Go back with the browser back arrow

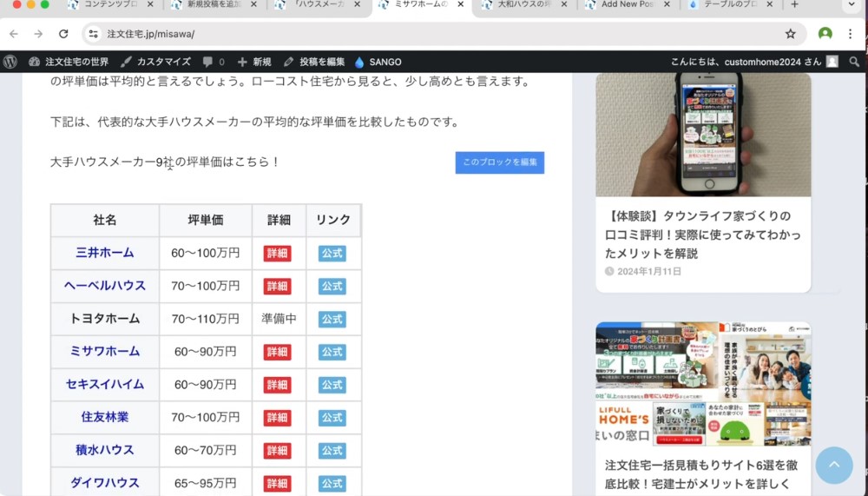14,34
